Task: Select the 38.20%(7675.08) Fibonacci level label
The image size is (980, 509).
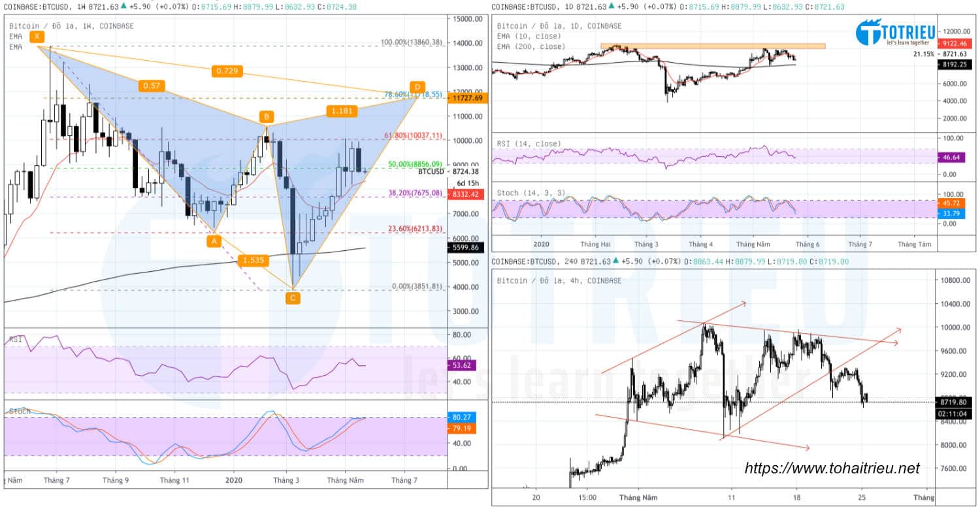Action: pos(416,193)
